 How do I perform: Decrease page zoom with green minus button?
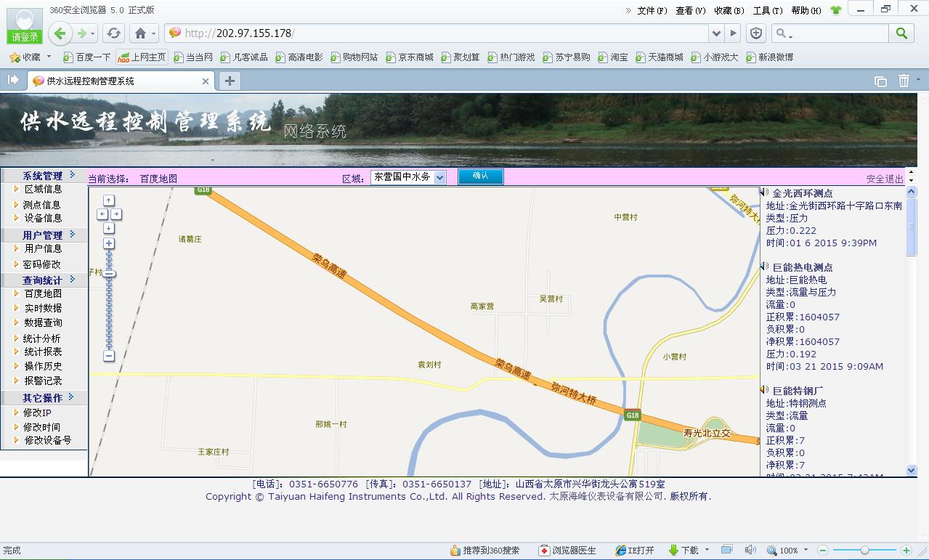(x=823, y=551)
